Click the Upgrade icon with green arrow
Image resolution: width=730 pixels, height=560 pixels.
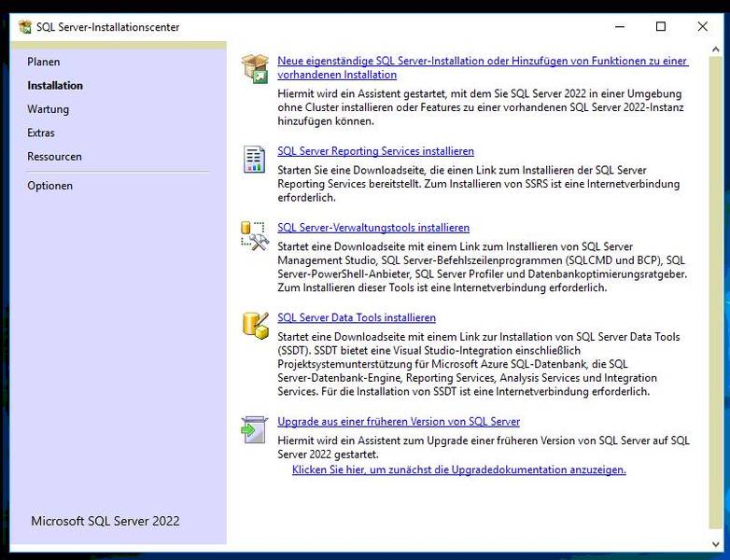pyautogui.click(x=254, y=428)
